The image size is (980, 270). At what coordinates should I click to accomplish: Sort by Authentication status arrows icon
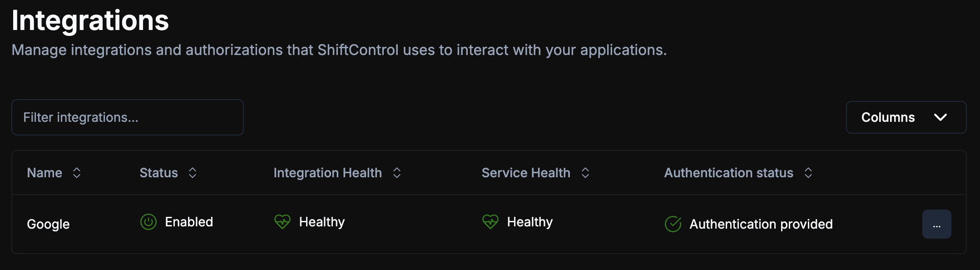pos(808,173)
